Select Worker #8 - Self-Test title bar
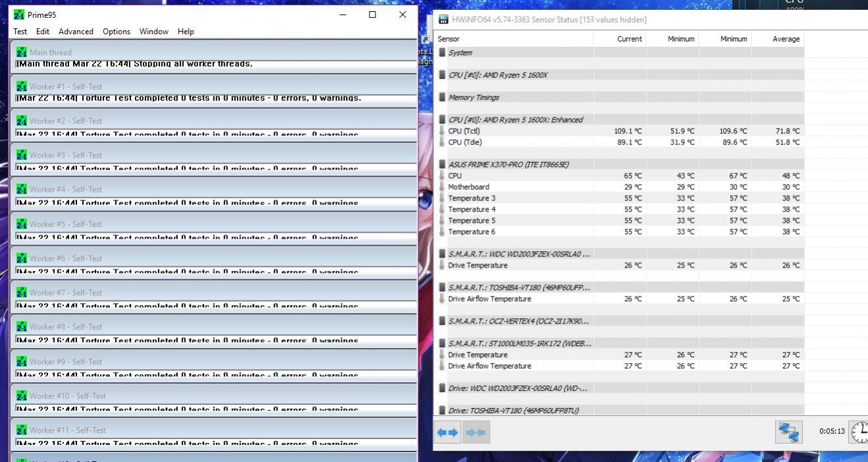The height and width of the screenshot is (462, 868). [213, 327]
